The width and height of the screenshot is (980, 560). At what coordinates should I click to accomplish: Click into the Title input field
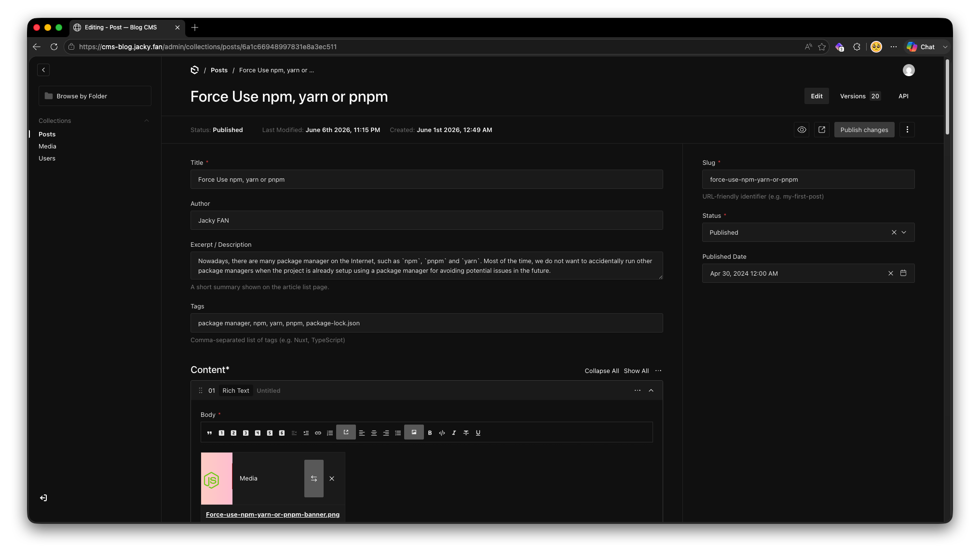click(x=426, y=179)
